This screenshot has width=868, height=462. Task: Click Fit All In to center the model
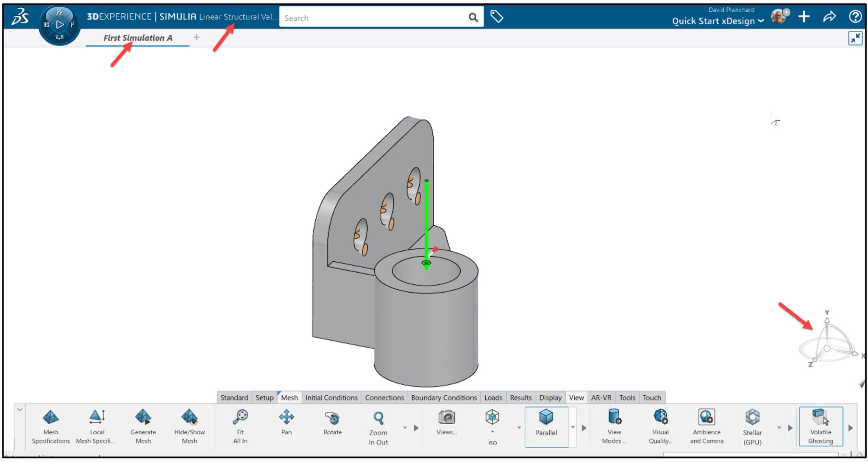point(240,426)
